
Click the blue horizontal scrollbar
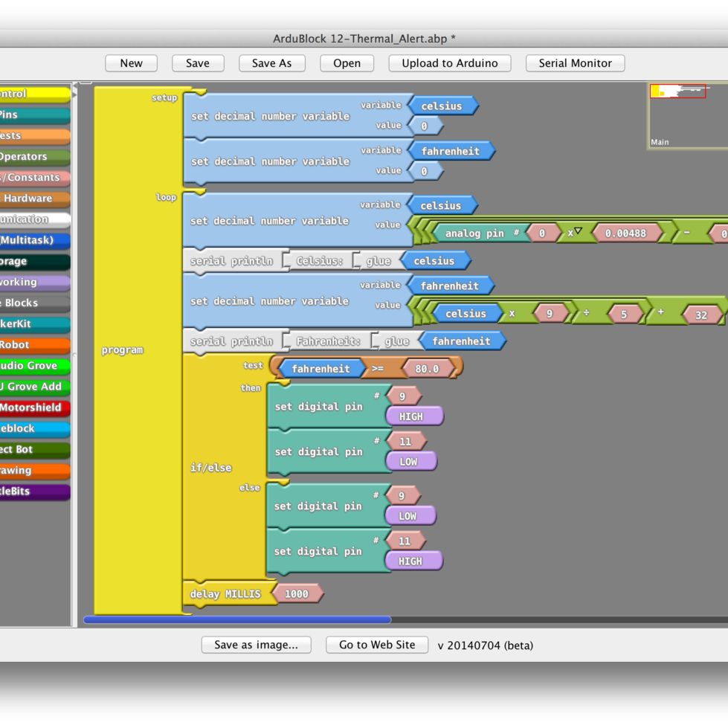pos(238,619)
